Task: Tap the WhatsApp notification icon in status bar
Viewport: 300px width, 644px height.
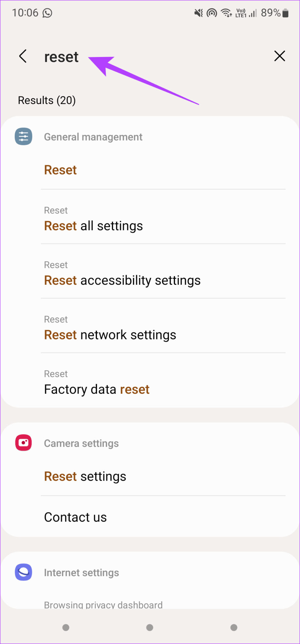Action: point(47,13)
